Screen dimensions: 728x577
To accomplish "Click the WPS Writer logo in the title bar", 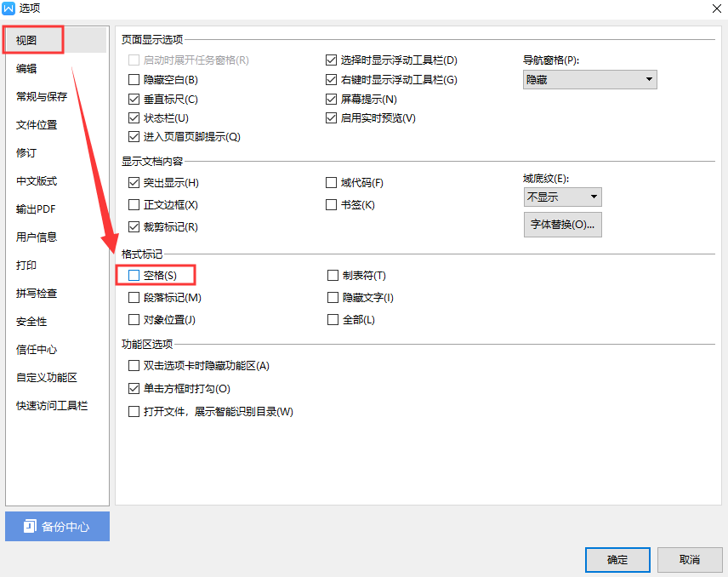I will (x=9, y=9).
